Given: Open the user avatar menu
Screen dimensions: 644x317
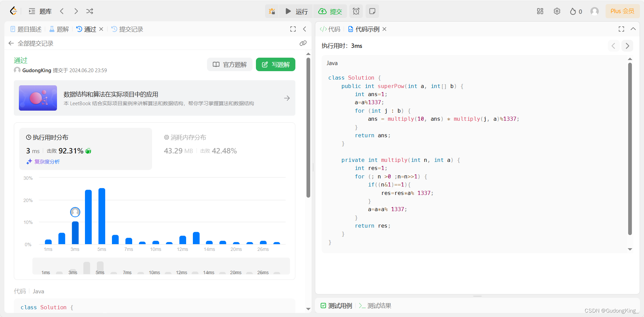Looking at the screenshot, I should (x=594, y=11).
